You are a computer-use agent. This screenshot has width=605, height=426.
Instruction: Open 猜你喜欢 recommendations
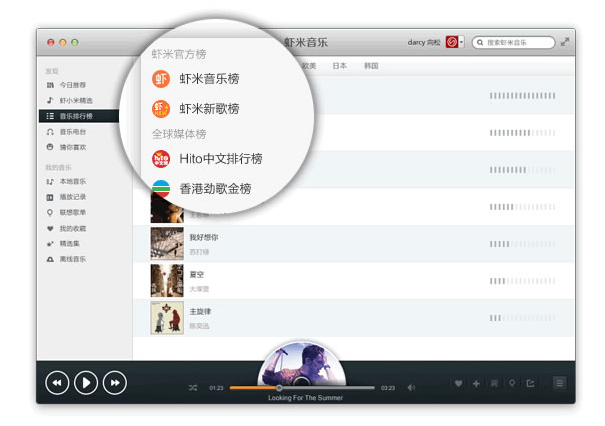pos(72,147)
